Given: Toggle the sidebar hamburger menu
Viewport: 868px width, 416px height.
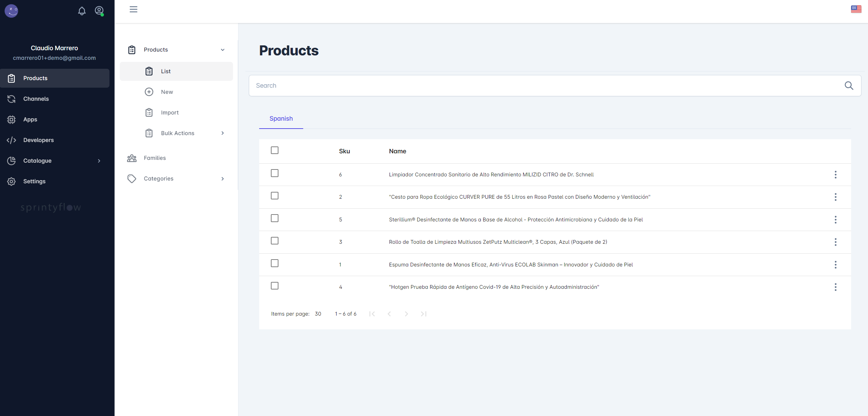Looking at the screenshot, I should coord(134,9).
